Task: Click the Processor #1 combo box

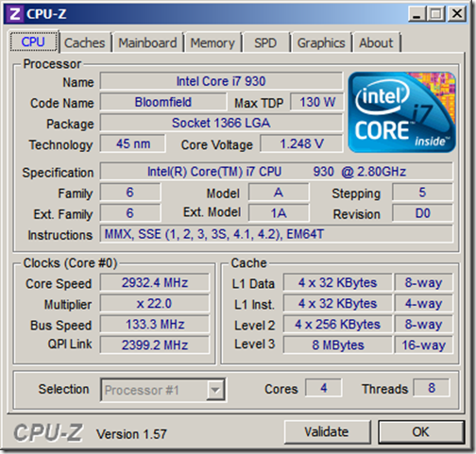Action: (162, 390)
